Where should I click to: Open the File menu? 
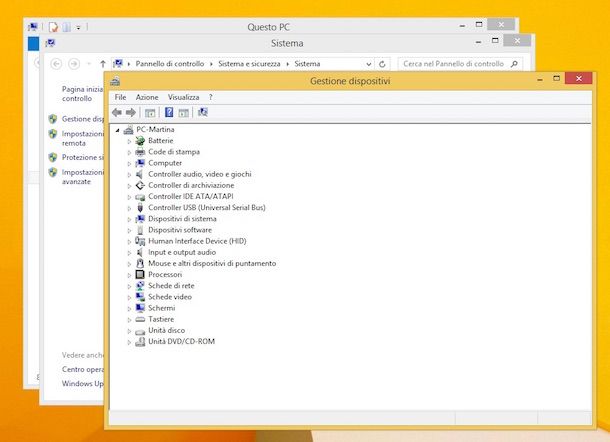coord(120,97)
